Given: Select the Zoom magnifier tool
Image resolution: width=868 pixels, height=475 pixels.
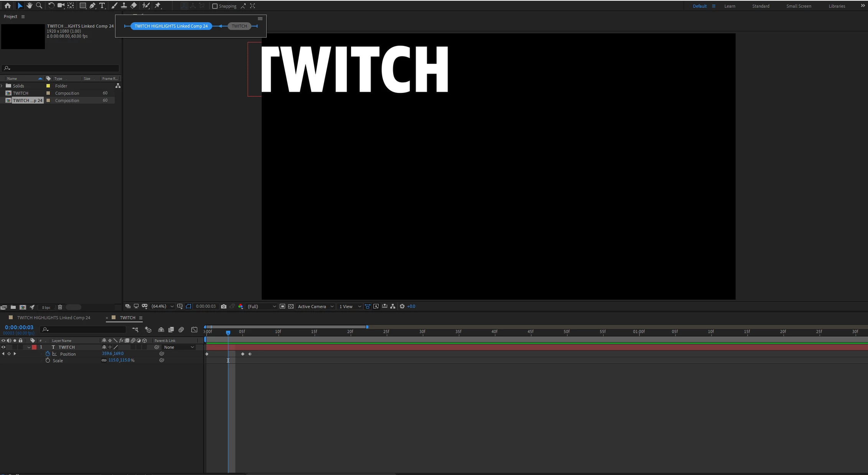Looking at the screenshot, I should click(x=39, y=5).
